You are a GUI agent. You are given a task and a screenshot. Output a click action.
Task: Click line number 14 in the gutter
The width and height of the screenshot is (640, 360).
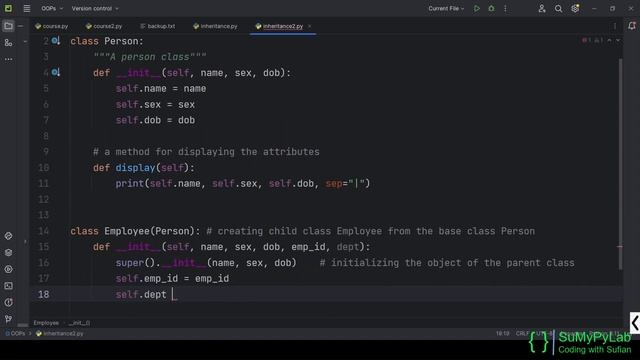click(x=44, y=231)
